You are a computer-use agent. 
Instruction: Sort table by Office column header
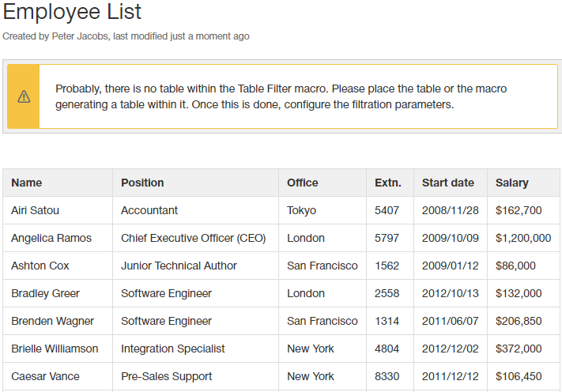coord(303,183)
